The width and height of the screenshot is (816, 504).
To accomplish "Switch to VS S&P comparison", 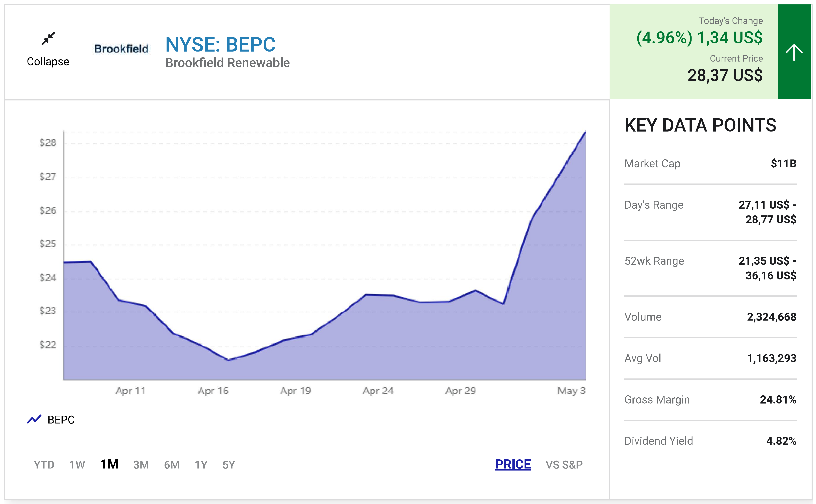I will (564, 464).
